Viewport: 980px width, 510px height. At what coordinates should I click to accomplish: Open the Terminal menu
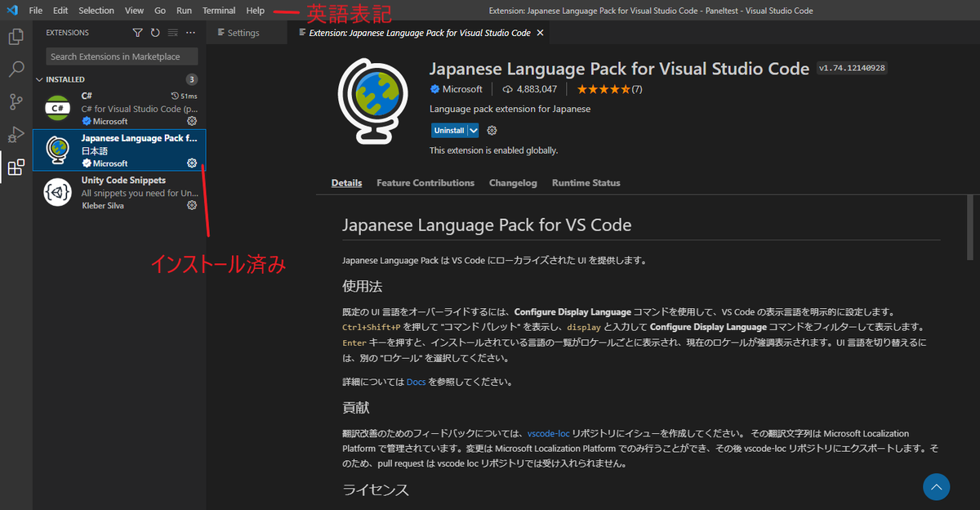(219, 11)
